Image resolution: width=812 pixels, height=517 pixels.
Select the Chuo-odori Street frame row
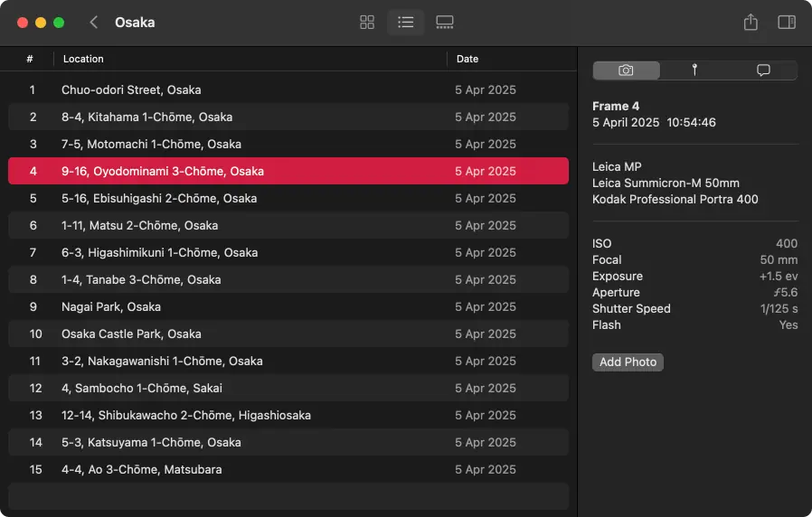point(131,89)
